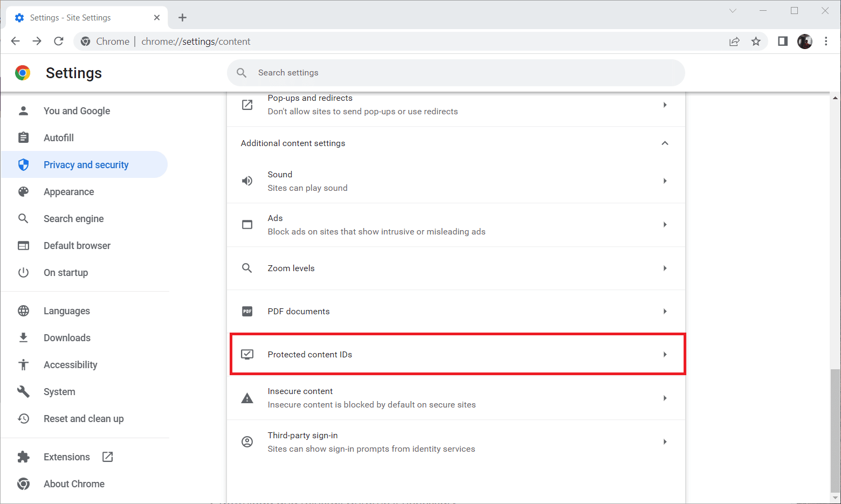Viewport: 841px width, 504px height.
Task: Click the download arrow icon for Downloads
Action: coord(23,337)
